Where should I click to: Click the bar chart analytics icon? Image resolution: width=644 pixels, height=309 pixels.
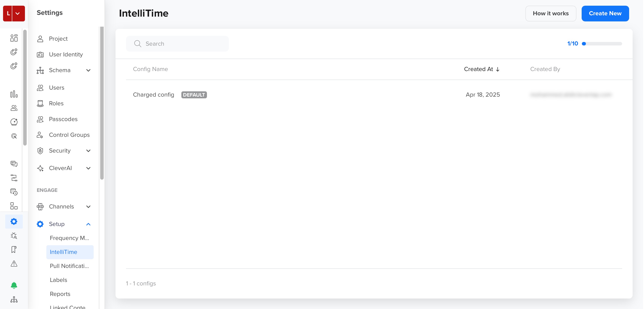14,94
